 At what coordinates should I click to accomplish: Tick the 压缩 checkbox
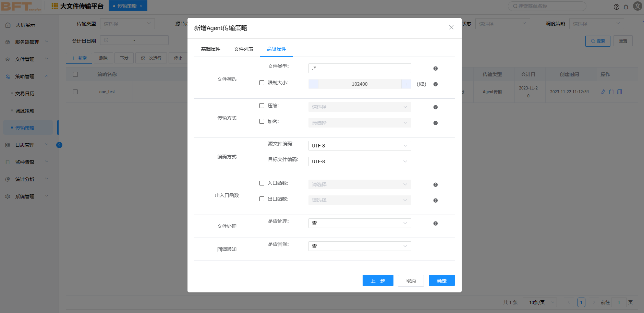pyautogui.click(x=262, y=106)
